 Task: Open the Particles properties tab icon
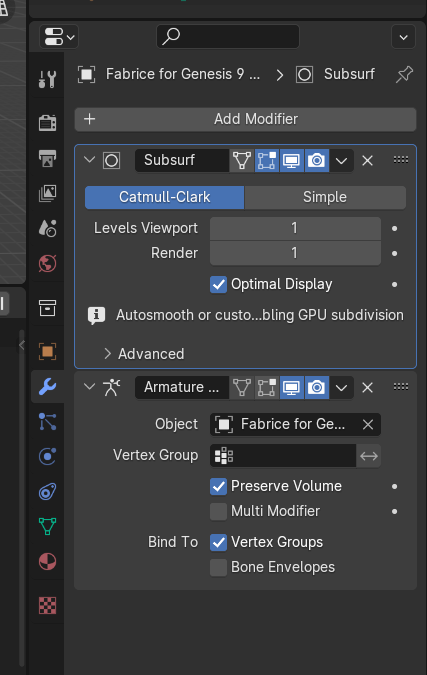(x=47, y=421)
